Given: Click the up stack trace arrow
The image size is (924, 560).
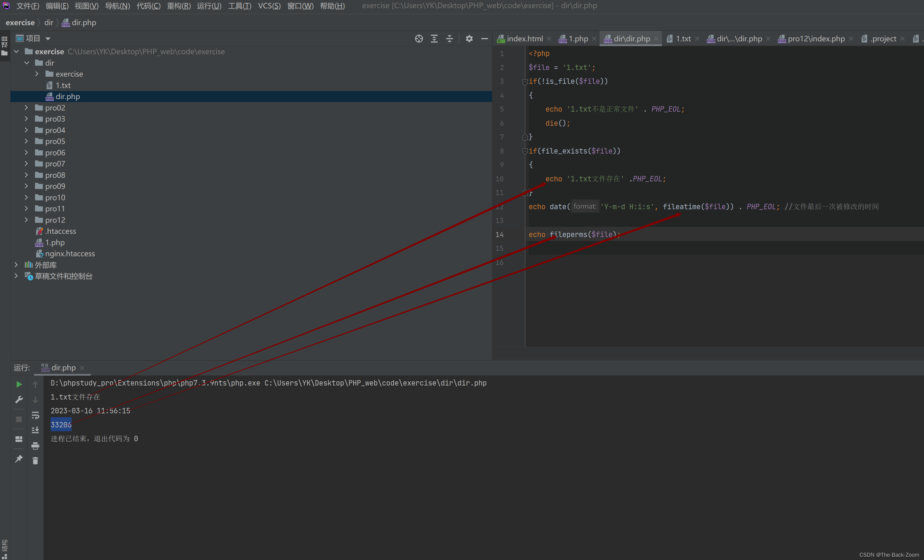Looking at the screenshot, I should tap(35, 384).
